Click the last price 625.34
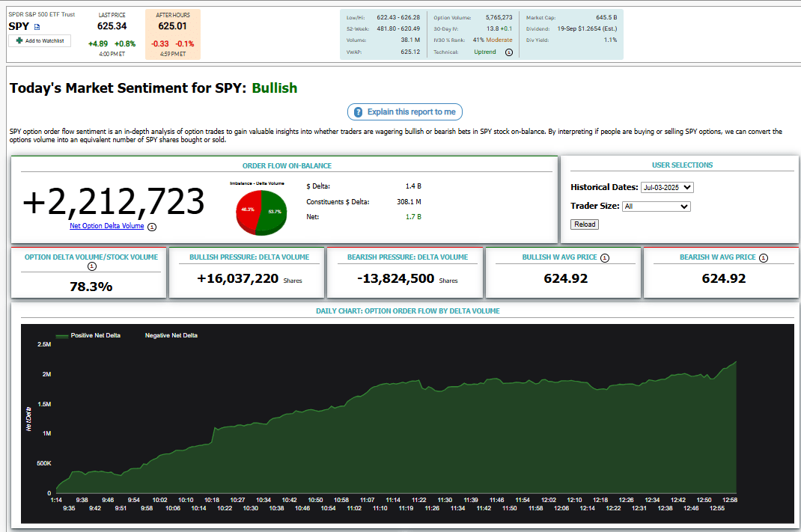Image resolution: width=801 pixels, height=532 pixels. click(x=112, y=26)
